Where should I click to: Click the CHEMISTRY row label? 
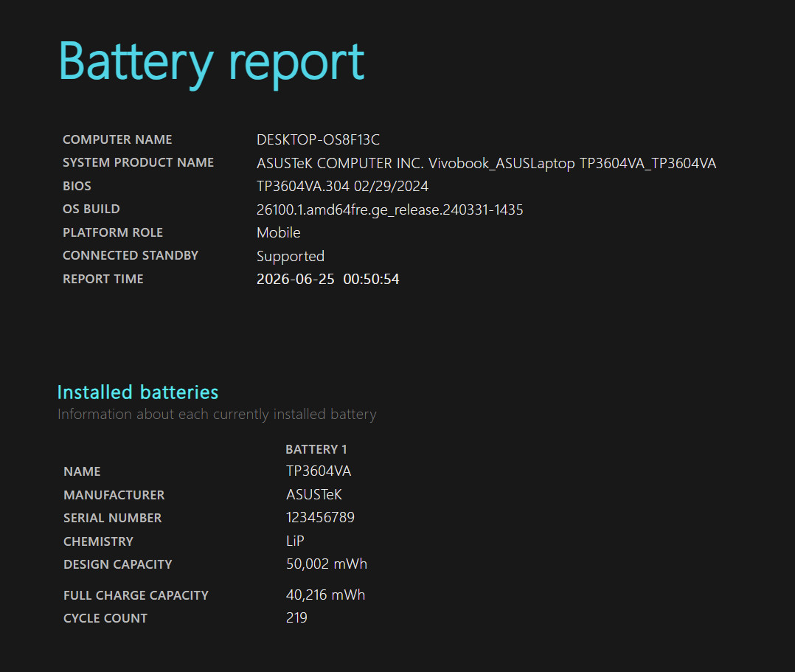point(98,541)
